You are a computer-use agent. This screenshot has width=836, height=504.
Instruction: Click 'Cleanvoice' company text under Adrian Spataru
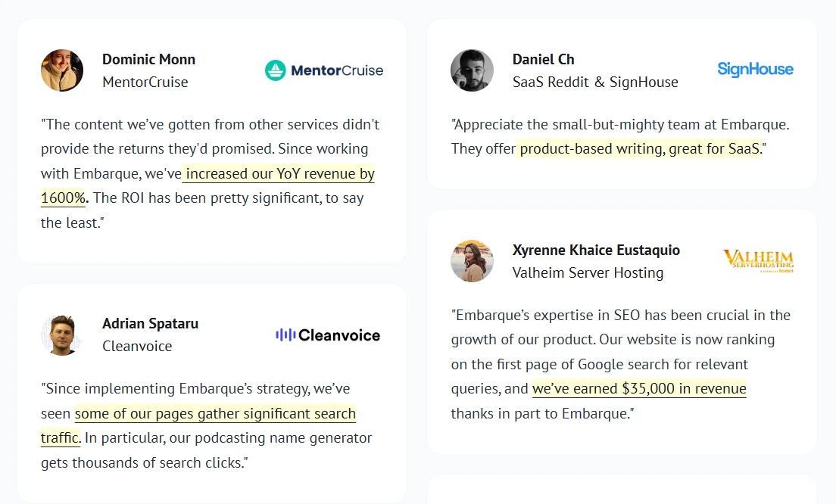(137, 347)
